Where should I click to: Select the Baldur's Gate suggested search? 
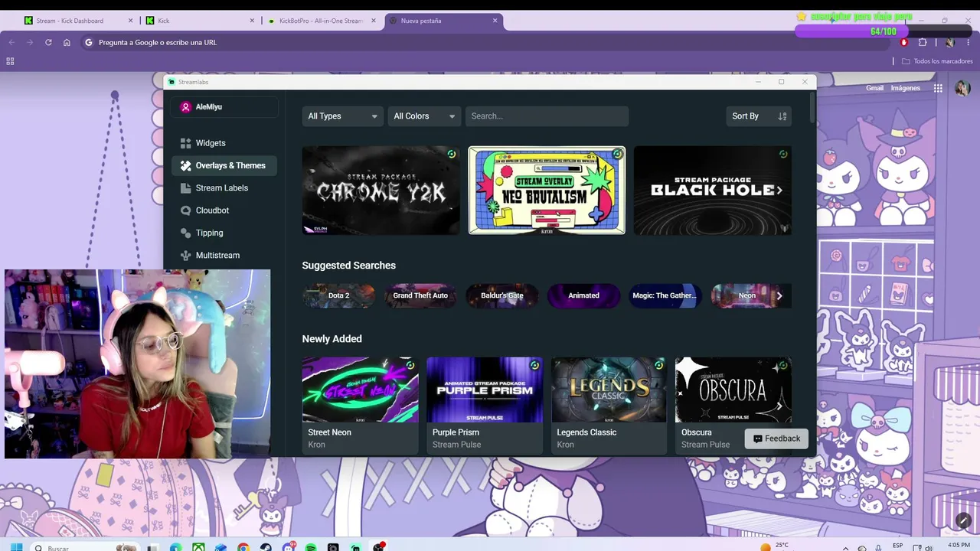tap(502, 295)
